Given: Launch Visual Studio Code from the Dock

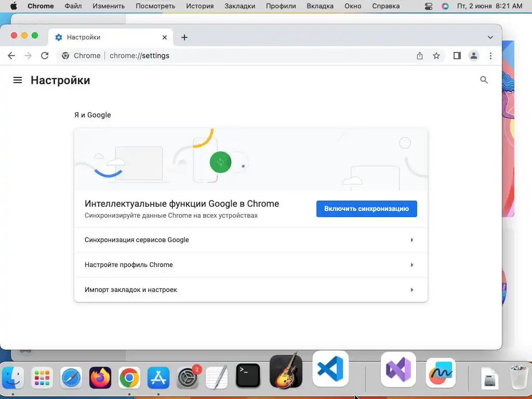Looking at the screenshot, I should (x=330, y=369).
